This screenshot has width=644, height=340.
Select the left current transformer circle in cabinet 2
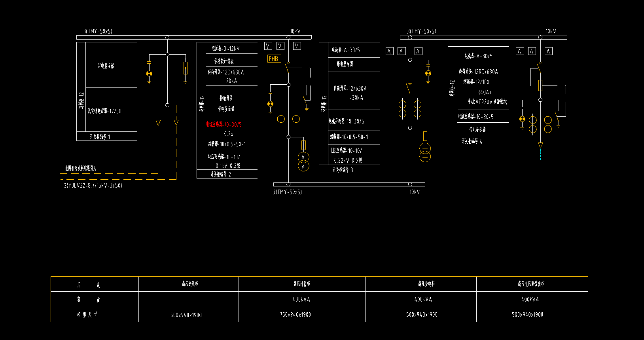[281, 118]
